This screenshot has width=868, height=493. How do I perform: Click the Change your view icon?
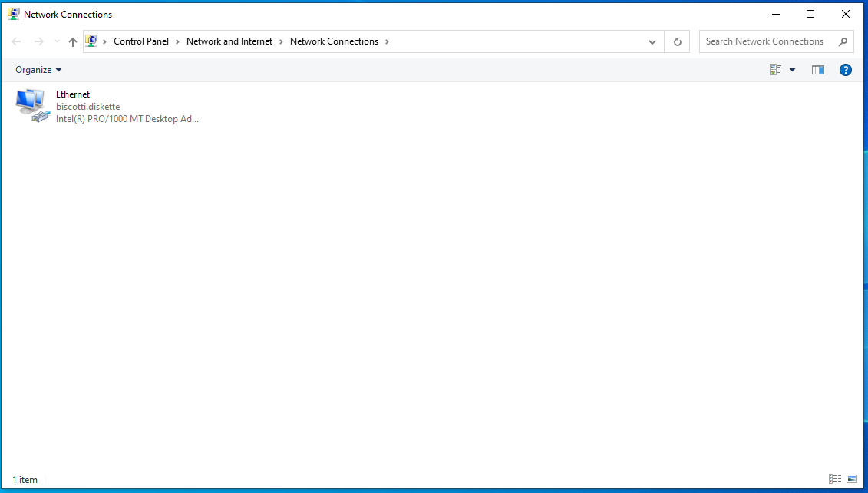point(776,70)
